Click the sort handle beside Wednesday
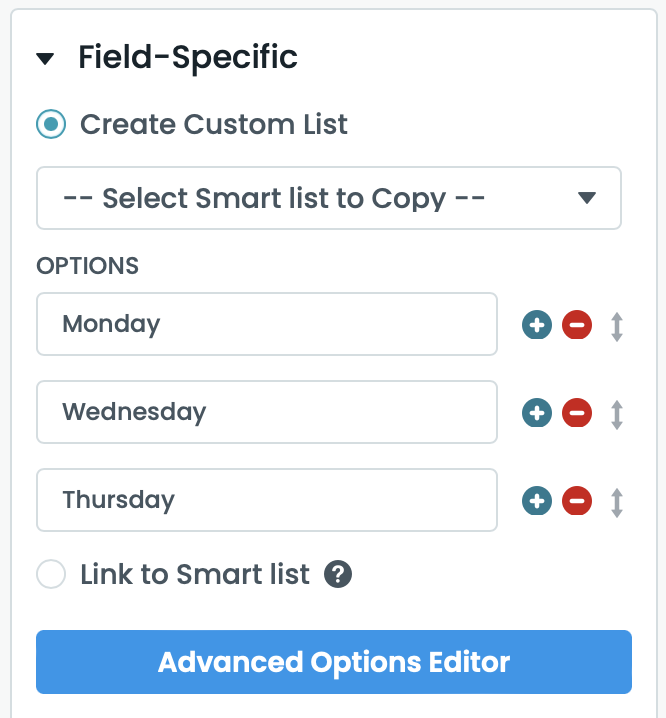Screen dimensions: 666x718 point(617,414)
